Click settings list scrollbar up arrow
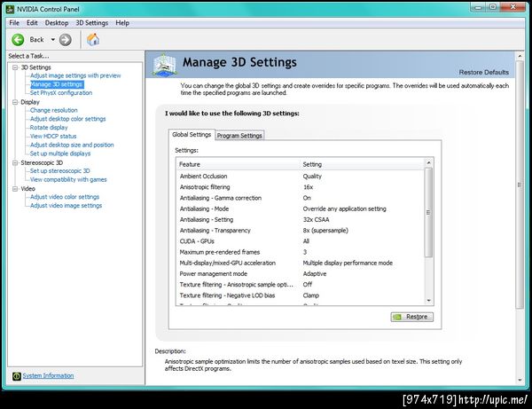The height and width of the screenshot is (409, 532). click(x=429, y=163)
